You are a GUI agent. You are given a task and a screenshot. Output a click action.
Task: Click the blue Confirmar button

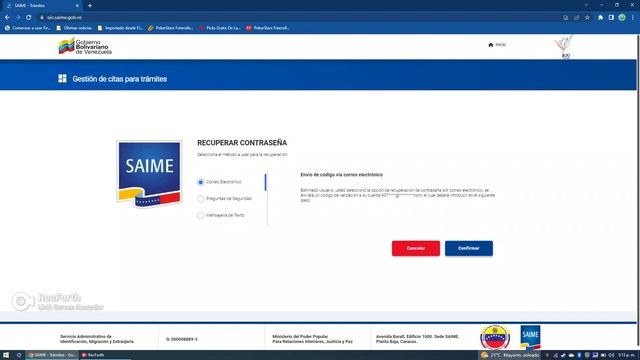(x=469, y=248)
